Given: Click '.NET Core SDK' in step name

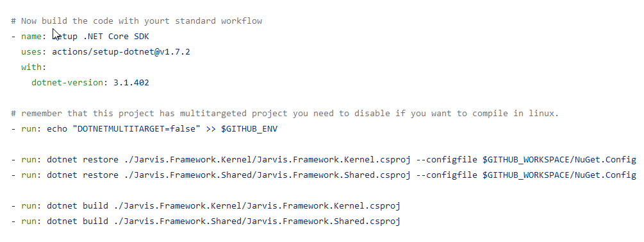Looking at the screenshot, I should click(x=116, y=36).
